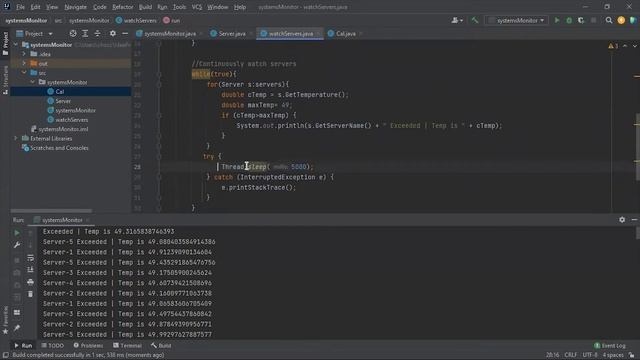Collapse the src folder
This screenshot has width=640, height=360.
tap(24, 73)
